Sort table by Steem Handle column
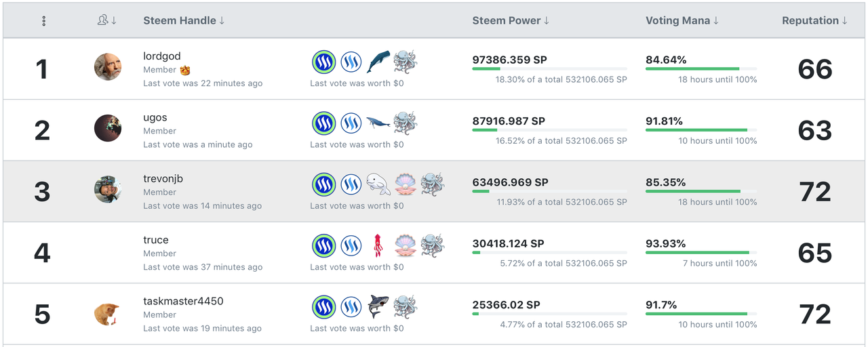868x347 pixels. (184, 21)
